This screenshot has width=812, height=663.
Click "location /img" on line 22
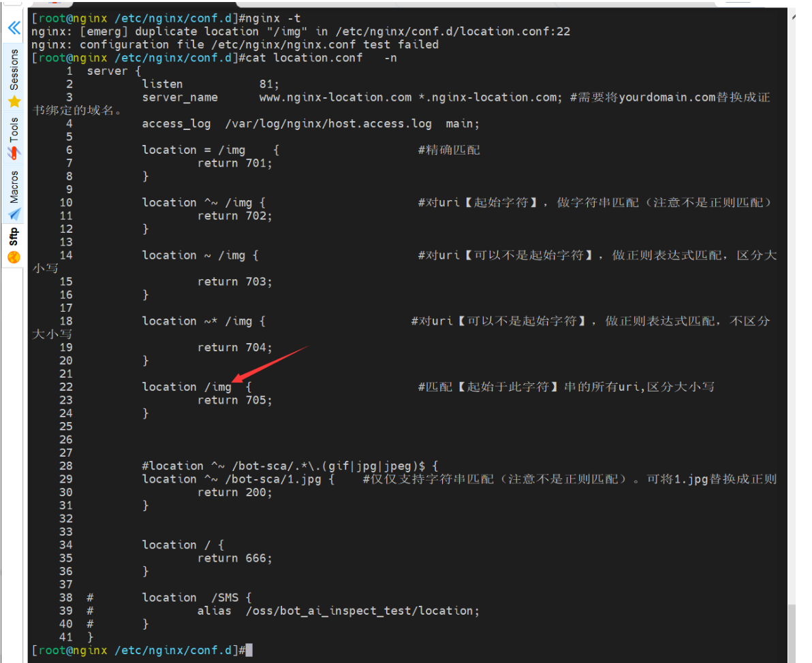pyautogui.click(x=187, y=387)
